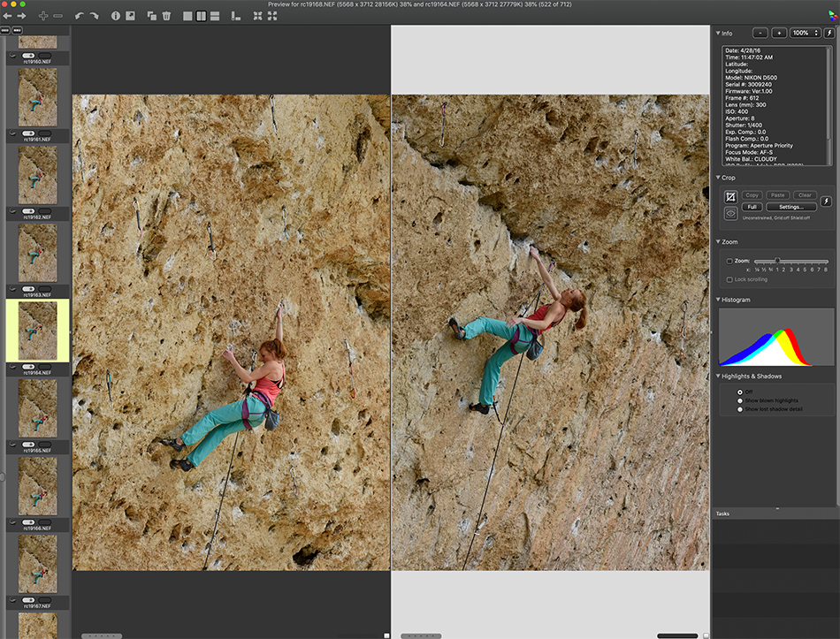Screen dimensions: 840x639
Task: Click 'Model: NIKON D500' info line
Action: 751,78
